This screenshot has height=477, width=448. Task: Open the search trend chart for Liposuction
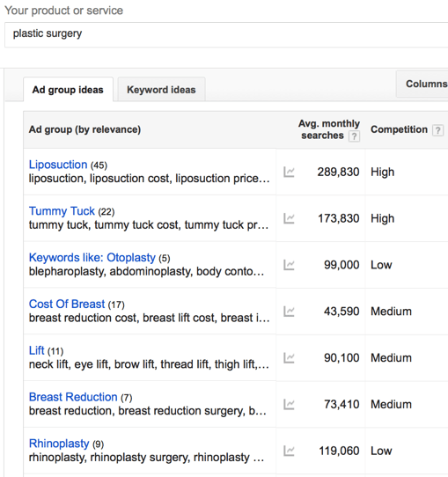[x=289, y=172]
